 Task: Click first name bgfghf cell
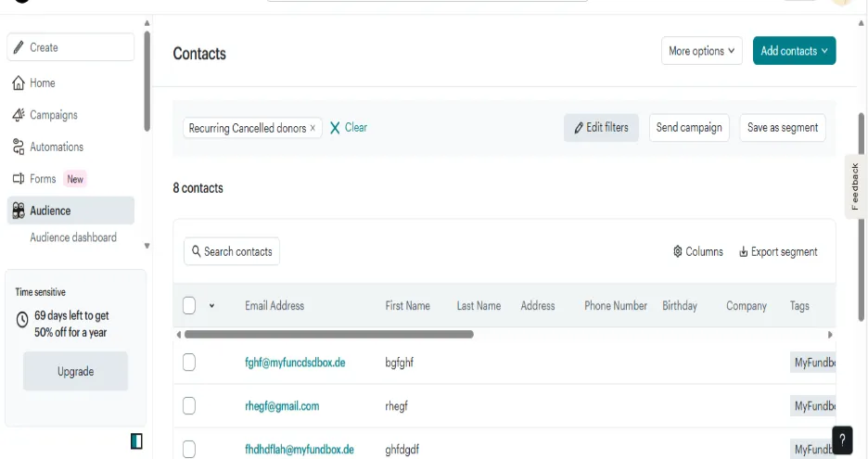click(x=399, y=363)
